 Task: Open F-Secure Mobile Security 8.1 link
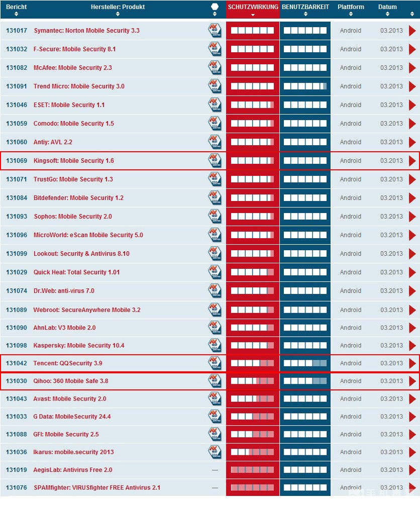point(74,49)
